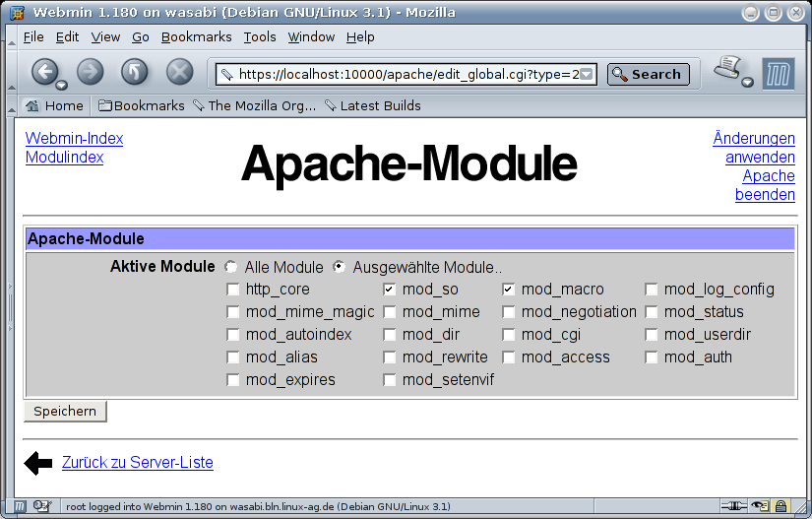
Task: Open the Window menu
Action: click(311, 37)
